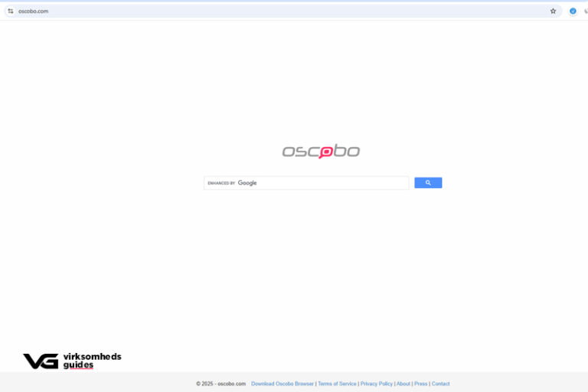Focus the Enhanced by Google search field
Screen dimensions: 588x392
[x=329, y=183]
